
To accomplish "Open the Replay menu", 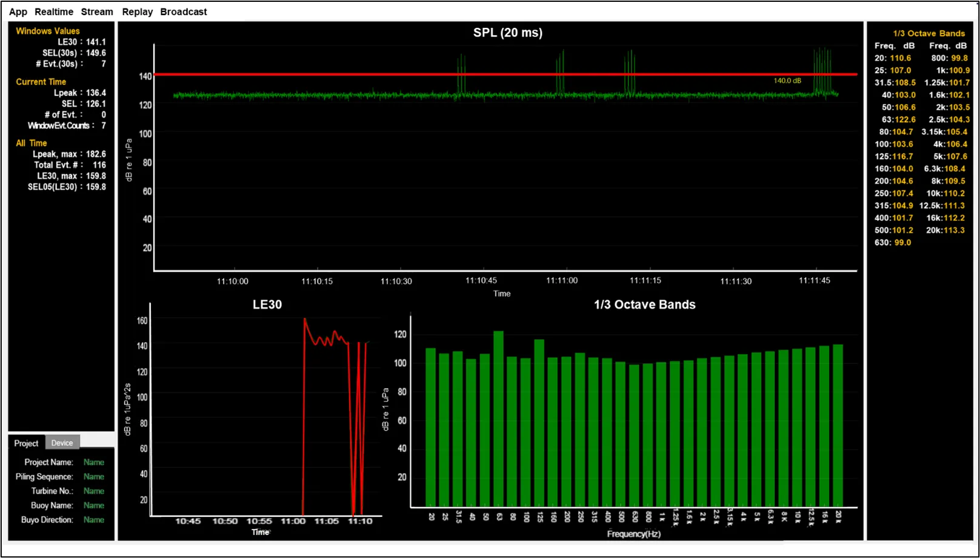I will coord(137,12).
